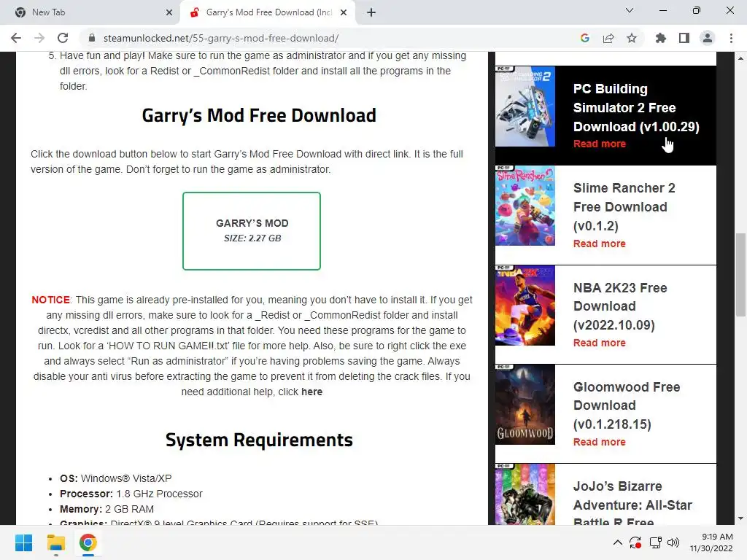Open File Explorer from the taskbar
The height and width of the screenshot is (560, 747).
pos(55,542)
